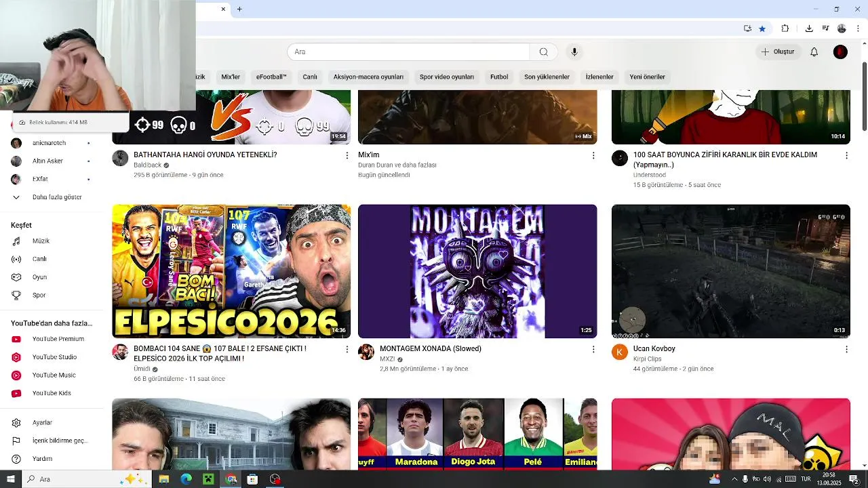Select the Mix'ler filter chip
Screen dimensions: 868x488
click(231, 77)
